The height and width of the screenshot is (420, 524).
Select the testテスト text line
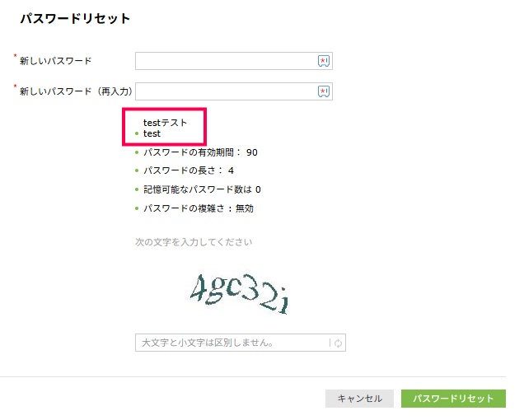(165, 123)
